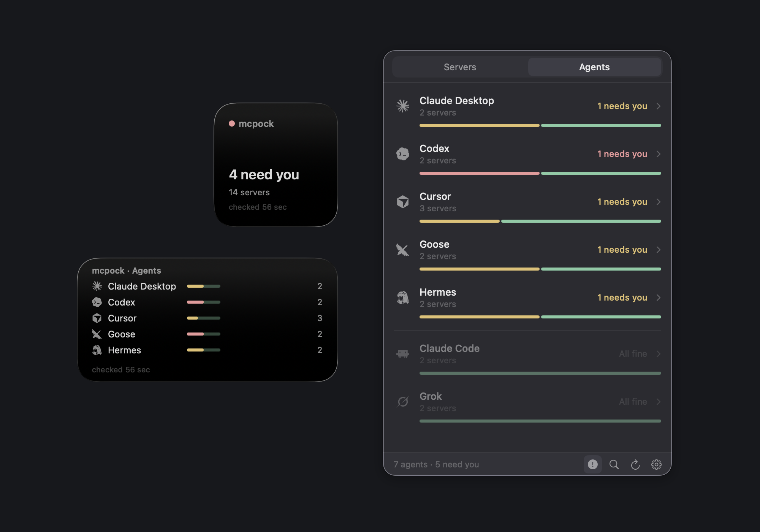Switch to the Servers tab
Screen dimensions: 760x532
(460, 67)
